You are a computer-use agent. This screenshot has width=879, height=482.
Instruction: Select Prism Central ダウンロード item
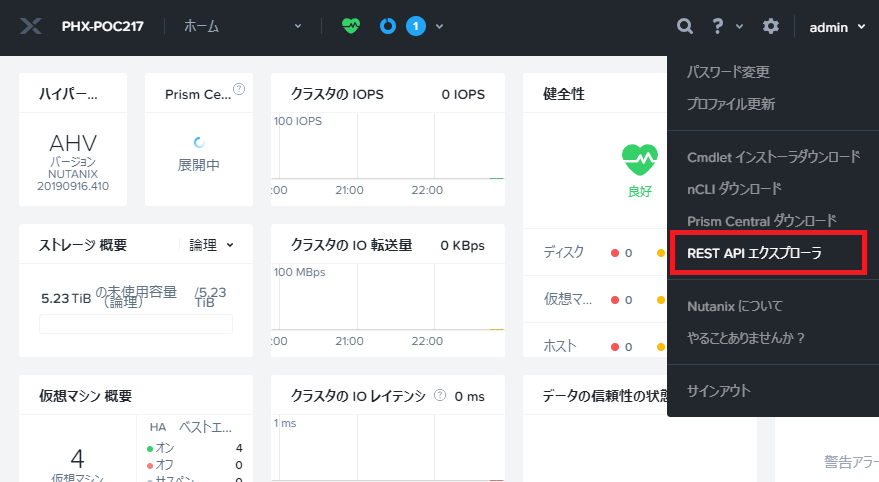click(762, 221)
